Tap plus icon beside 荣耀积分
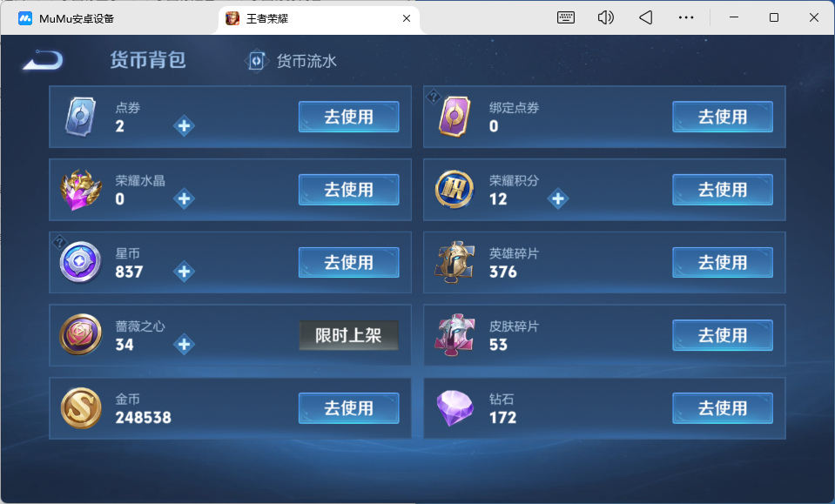Image resolution: width=835 pixels, height=504 pixels. click(557, 199)
